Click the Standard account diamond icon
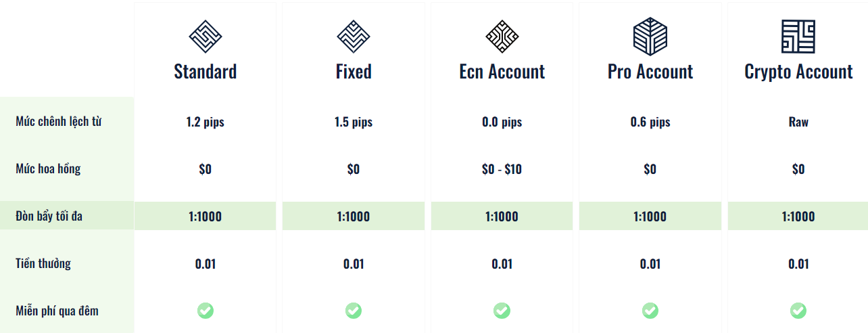This screenshot has width=868, height=333. point(206,36)
